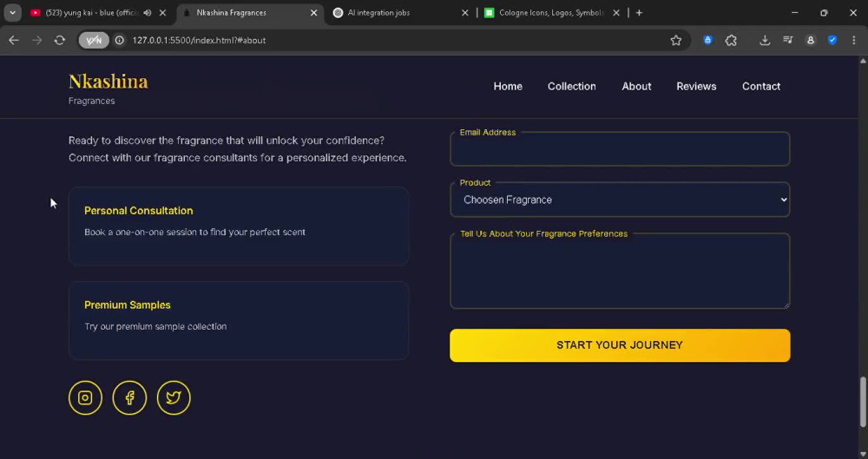The image size is (868, 459).
Task: Click the blue shield checkmark icon
Action: coord(832,40)
